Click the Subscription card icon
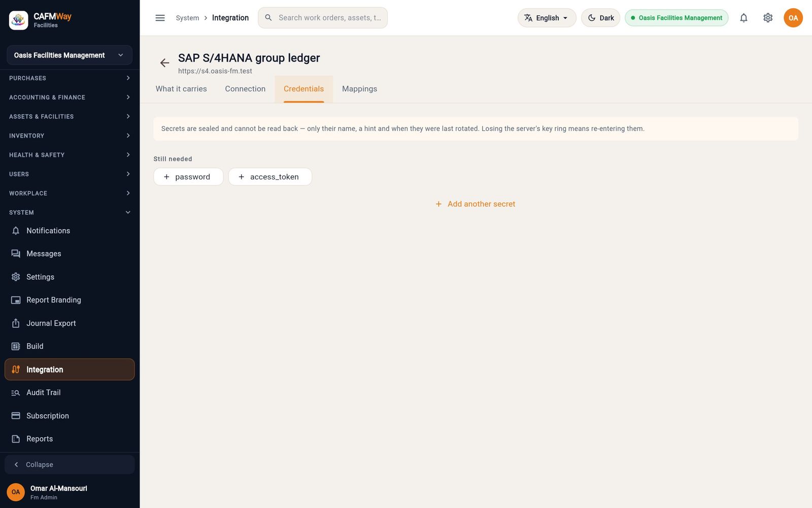This screenshot has height=508, width=812. coord(16,416)
